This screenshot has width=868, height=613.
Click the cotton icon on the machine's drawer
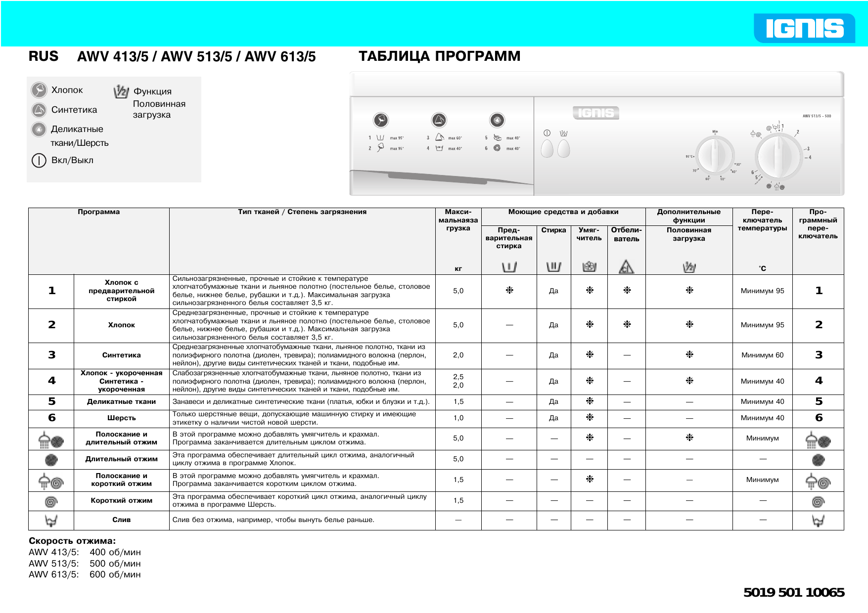(x=381, y=120)
